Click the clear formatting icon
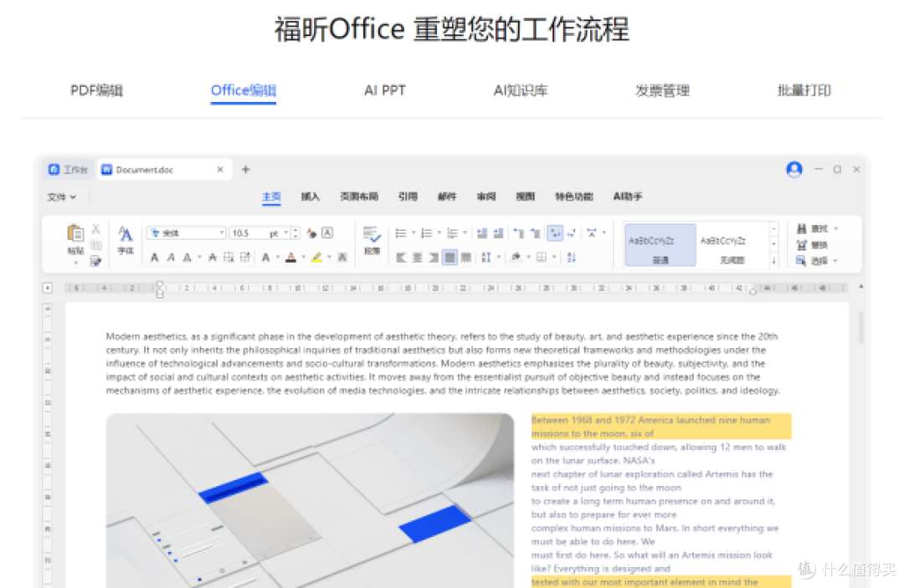Viewport: 904px width, 588px height. click(311, 233)
